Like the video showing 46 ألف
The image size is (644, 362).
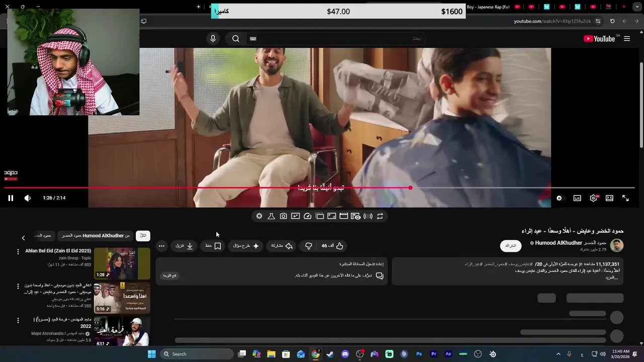(x=333, y=246)
